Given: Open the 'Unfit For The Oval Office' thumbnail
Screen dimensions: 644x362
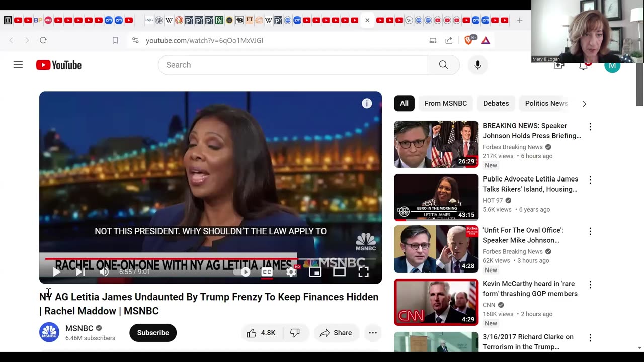Looking at the screenshot, I should [x=436, y=249].
